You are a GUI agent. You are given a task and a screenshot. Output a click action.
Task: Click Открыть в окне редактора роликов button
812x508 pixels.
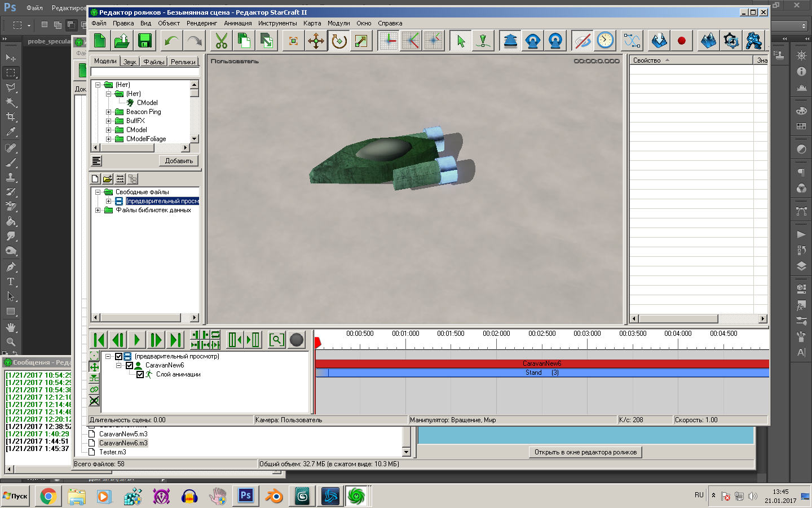585,452
